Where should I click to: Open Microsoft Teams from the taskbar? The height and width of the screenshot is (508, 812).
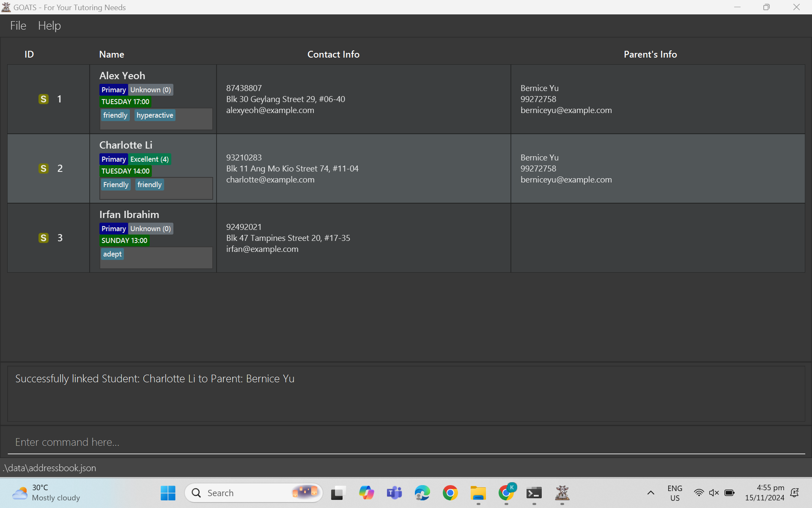pos(394,493)
